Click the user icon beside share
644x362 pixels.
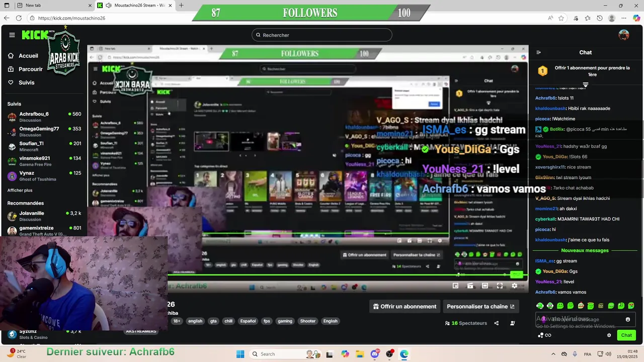[x=513, y=323]
